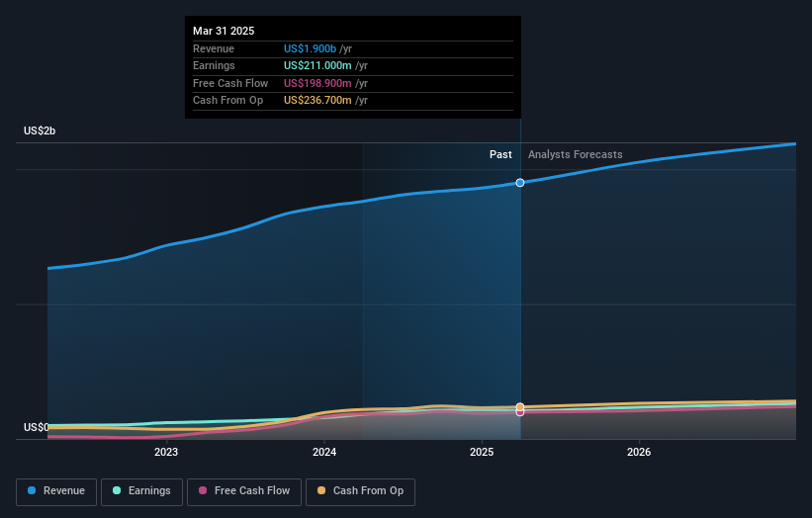The width and height of the screenshot is (812, 518).
Task: Click the 2026 x-axis label
Action: tap(639, 452)
